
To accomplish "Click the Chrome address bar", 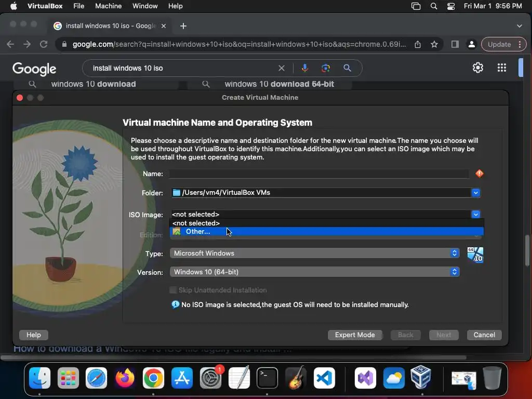I will pos(239,45).
